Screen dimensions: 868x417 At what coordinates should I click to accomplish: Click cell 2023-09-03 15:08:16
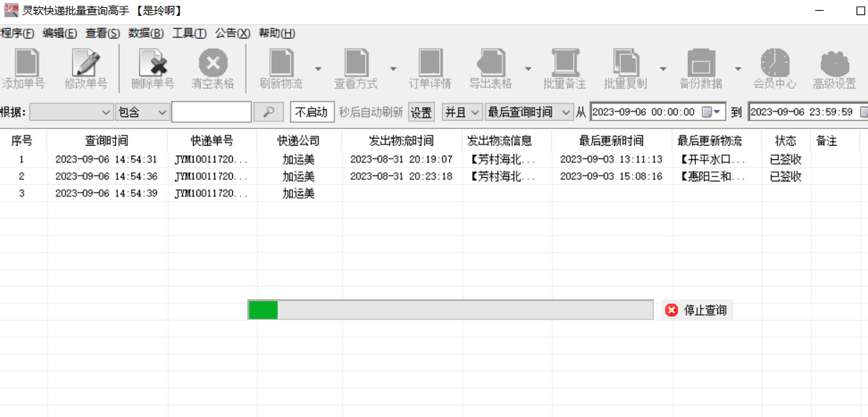click(x=611, y=176)
